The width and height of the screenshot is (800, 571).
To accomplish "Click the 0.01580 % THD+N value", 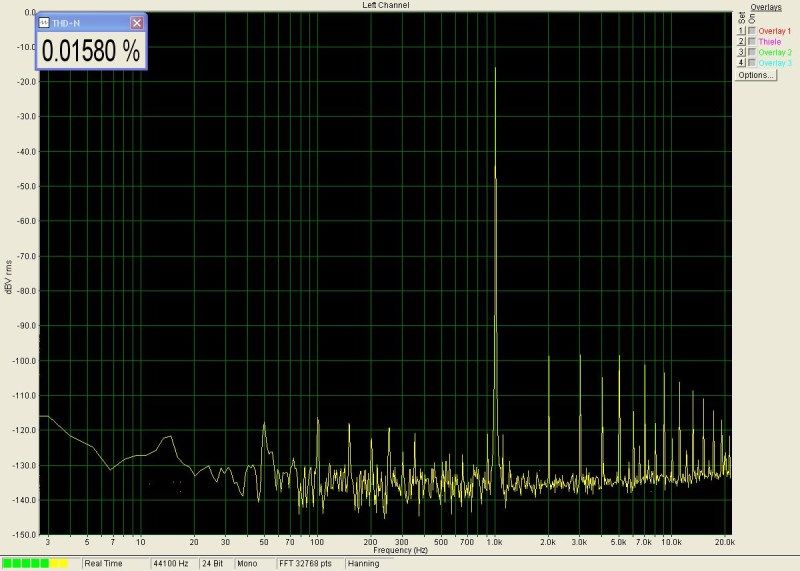I will pyautogui.click(x=91, y=51).
